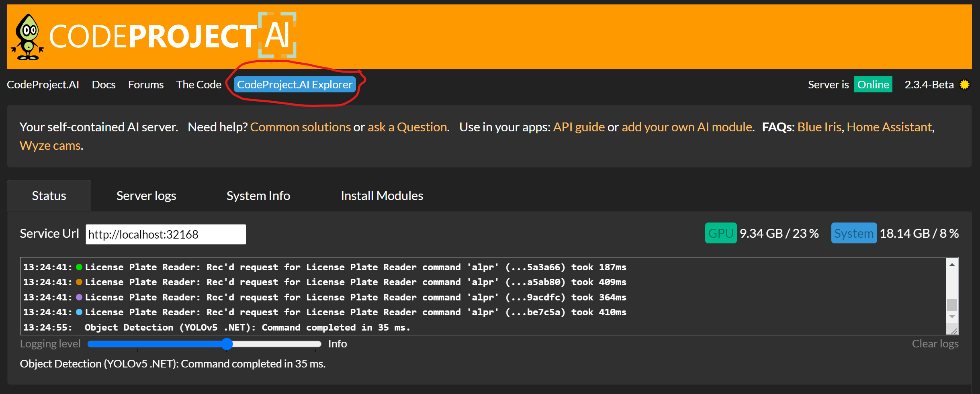Screen dimensions: 980x394
Task: Open the Home Assistant FAQ link
Action: pyautogui.click(x=889, y=127)
